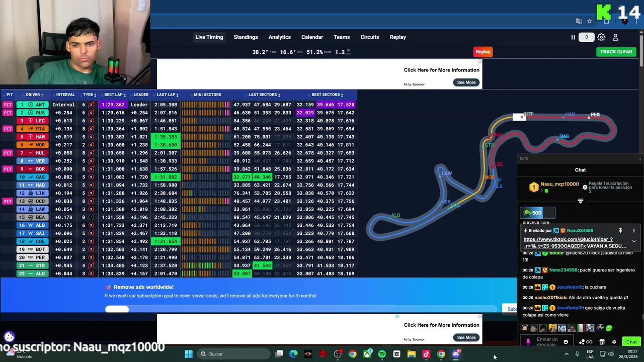Bookmark this page with the star icon
The width and height of the screenshot is (644, 362).
[x=590, y=21]
